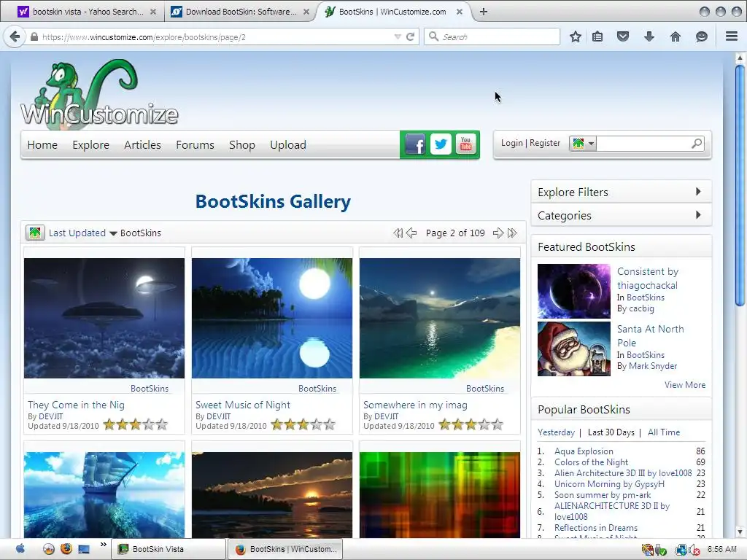Jump to last gallery page arrow
747x560 pixels.
click(512, 233)
